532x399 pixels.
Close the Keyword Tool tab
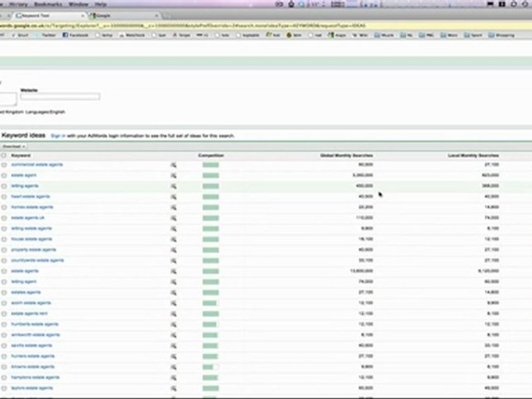[83, 16]
